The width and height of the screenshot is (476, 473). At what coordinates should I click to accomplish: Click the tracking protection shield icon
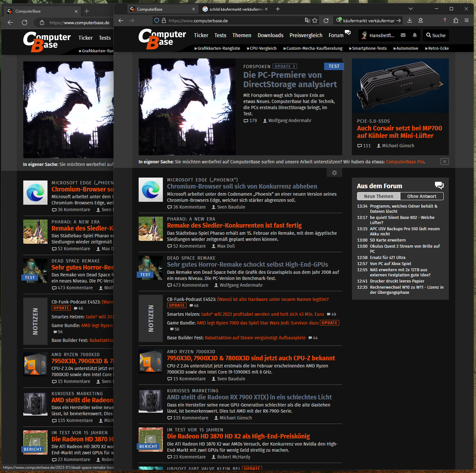pyautogui.click(x=157, y=20)
